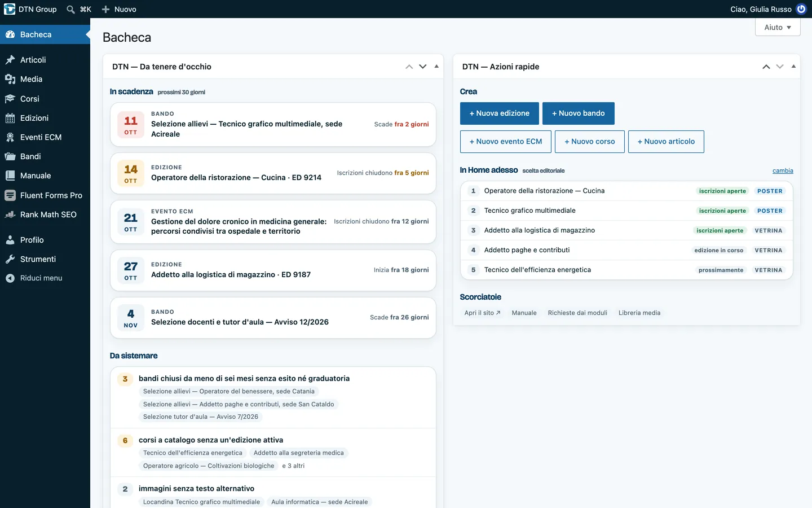Click the Corsi graduation cap icon
The image size is (812, 508).
10,99
